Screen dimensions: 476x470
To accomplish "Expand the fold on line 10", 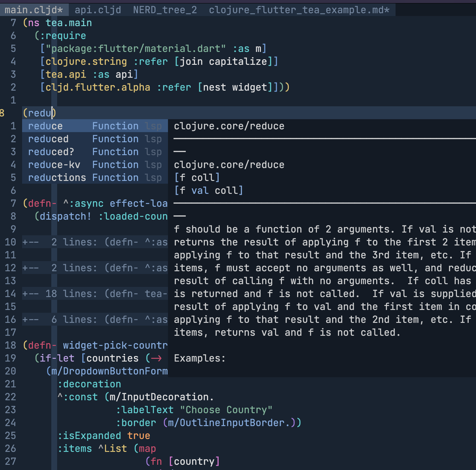I will [95, 242].
